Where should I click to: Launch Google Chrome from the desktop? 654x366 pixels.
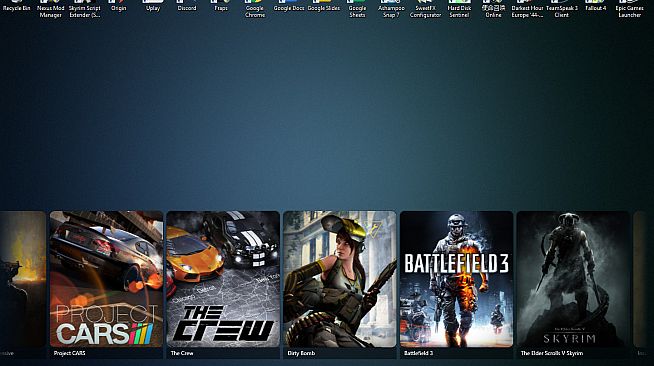click(255, 10)
